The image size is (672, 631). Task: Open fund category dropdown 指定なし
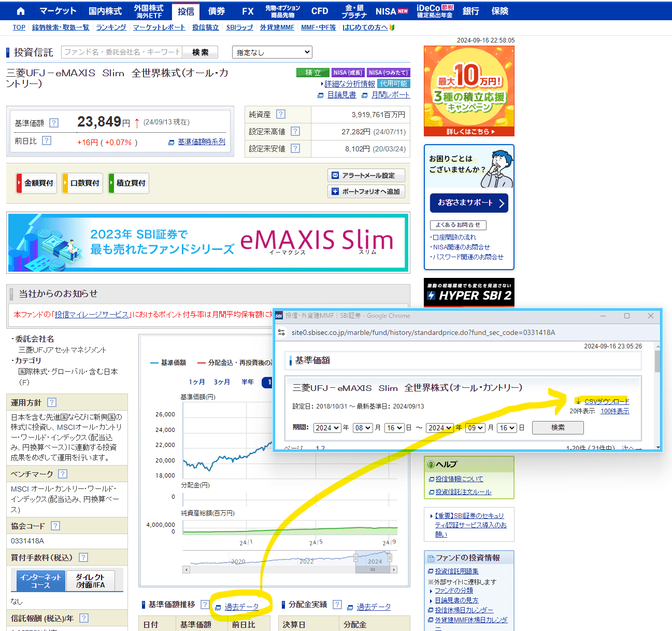[273, 52]
